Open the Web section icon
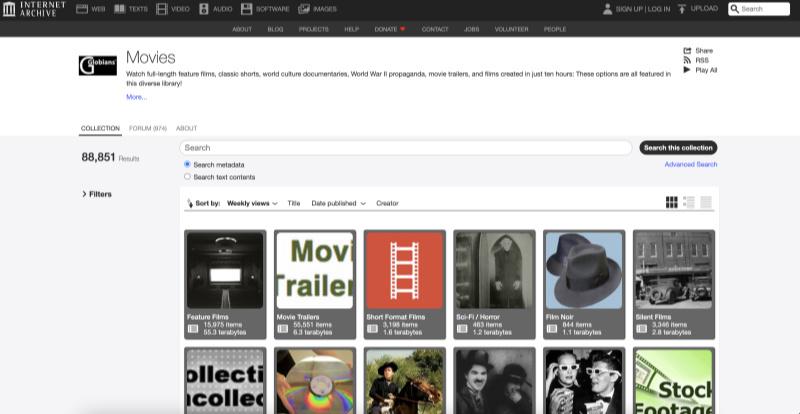The height and width of the screenshot is (414, 800). pyautogui.click(x=82, y=9)
